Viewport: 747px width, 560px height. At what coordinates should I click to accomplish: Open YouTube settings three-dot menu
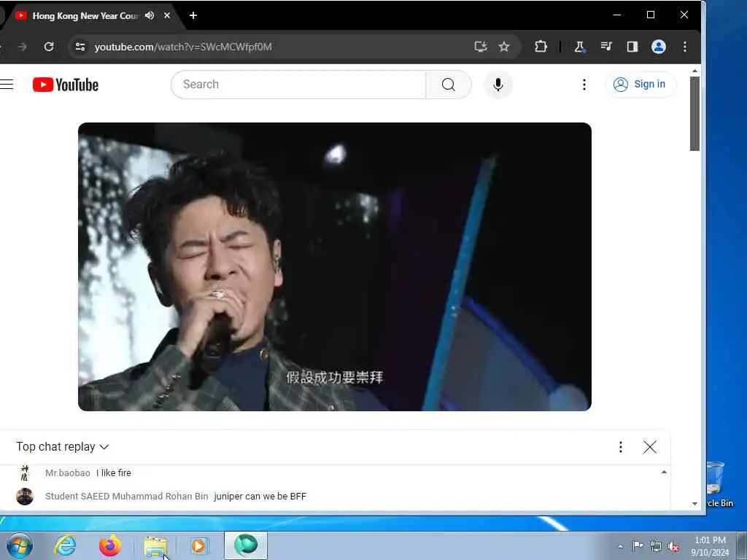584,85
